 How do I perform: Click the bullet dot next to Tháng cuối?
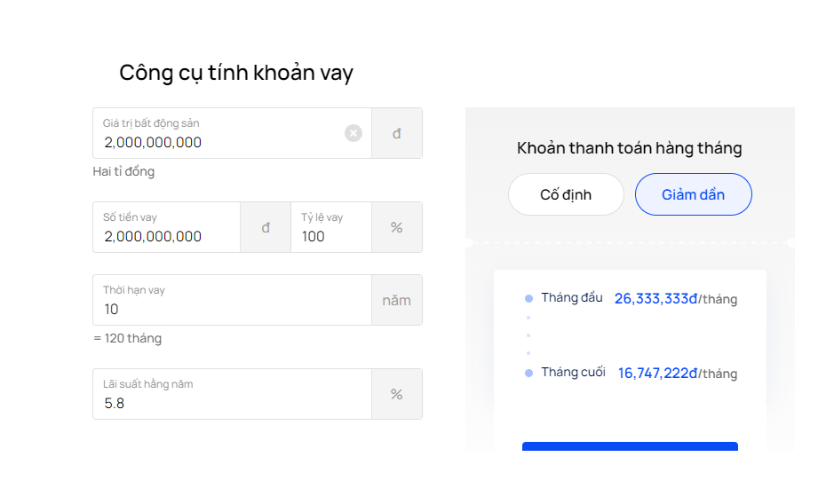tap(528, 374)
